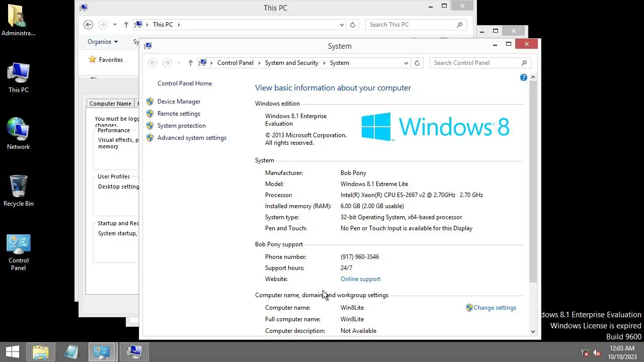Image resolution: width=644 pixels, height=362 pixels.
Task: Expand the chevron after This PC breadcrumb
Action: click(179, 25)
